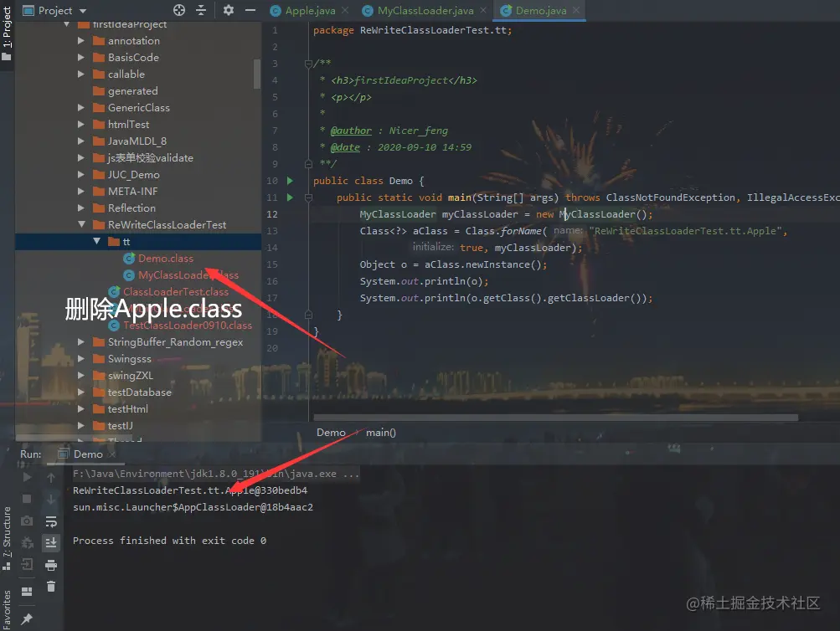The width and height of the screenshot is (840, 631).
Task: Switch to the Apple.java editor tab
Action: pos(310,11)
